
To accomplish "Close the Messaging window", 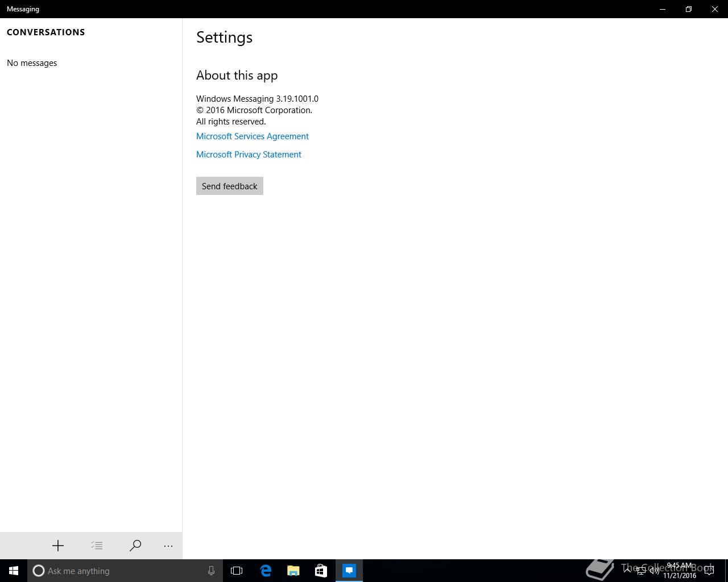I will [x=715, y=9].
